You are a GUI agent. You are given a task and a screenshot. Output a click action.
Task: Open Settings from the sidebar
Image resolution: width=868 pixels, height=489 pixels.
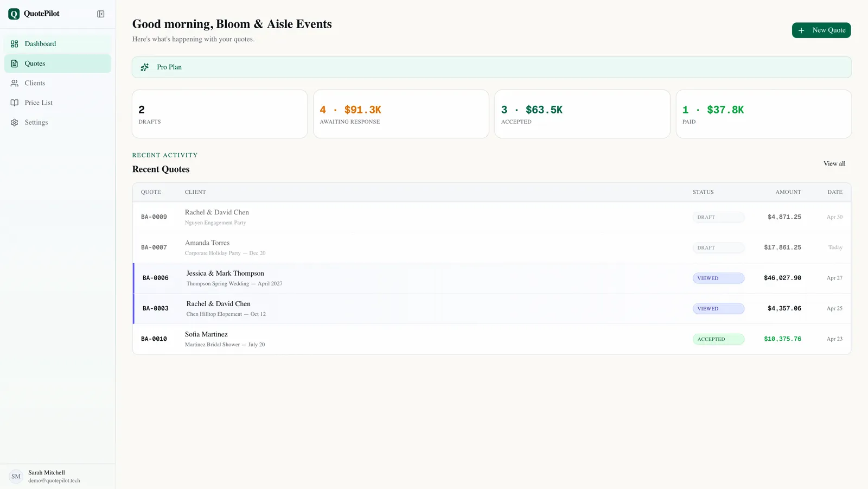click(x=58, y=123)
